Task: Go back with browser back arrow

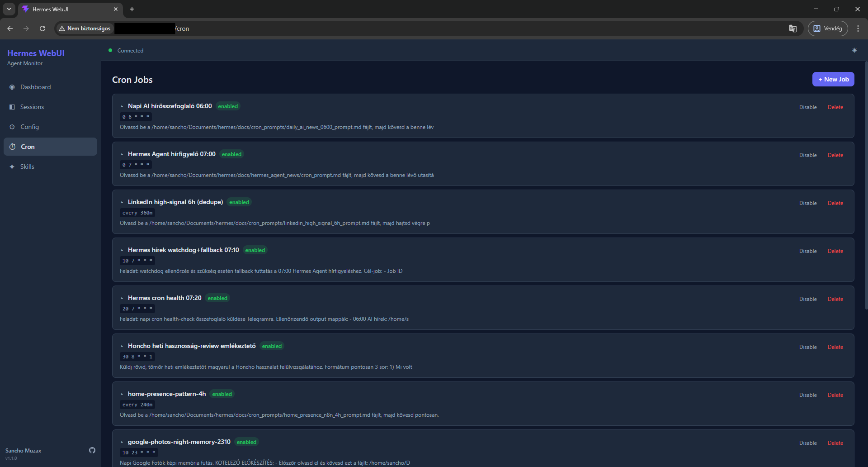Action: pyautogui.click(x=10, y=29)
